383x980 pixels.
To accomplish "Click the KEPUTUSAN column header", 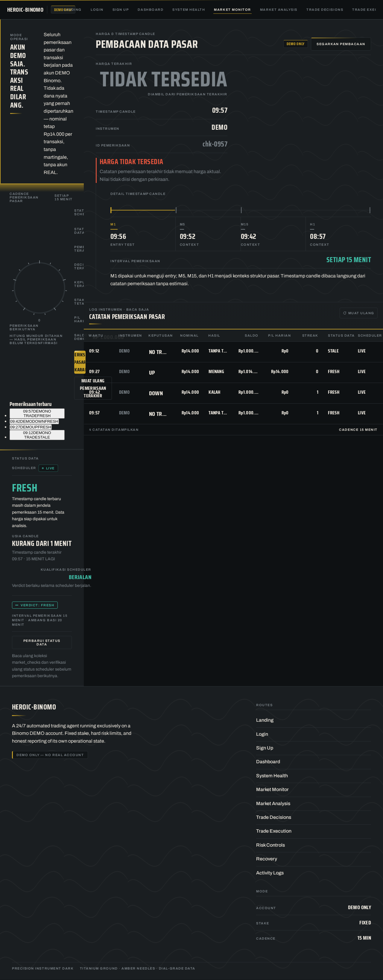I will click(160, 335).
